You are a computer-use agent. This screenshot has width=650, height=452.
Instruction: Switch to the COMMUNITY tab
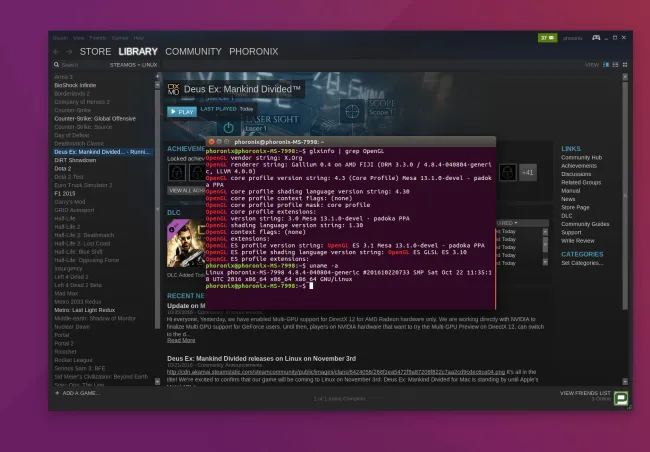point(193,52)
